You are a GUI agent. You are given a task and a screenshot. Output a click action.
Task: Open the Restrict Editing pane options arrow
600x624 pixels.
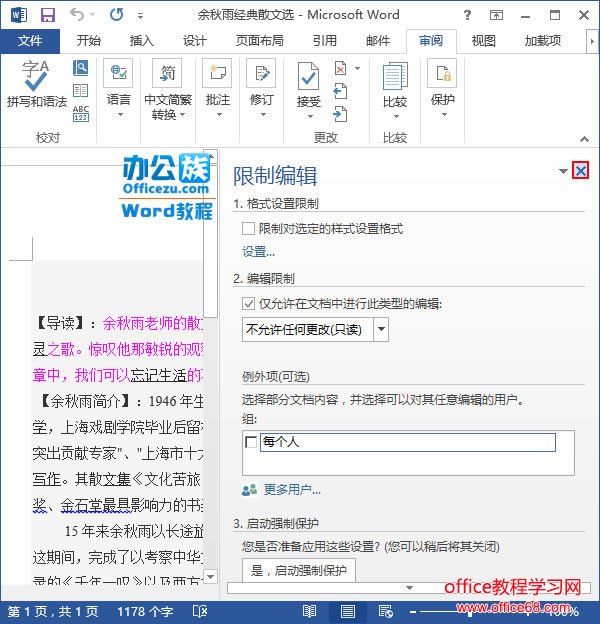(563, 172)
